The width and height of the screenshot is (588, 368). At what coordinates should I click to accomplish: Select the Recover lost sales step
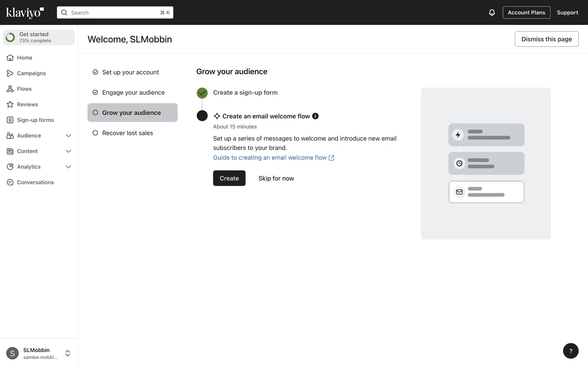pos(127,133)
